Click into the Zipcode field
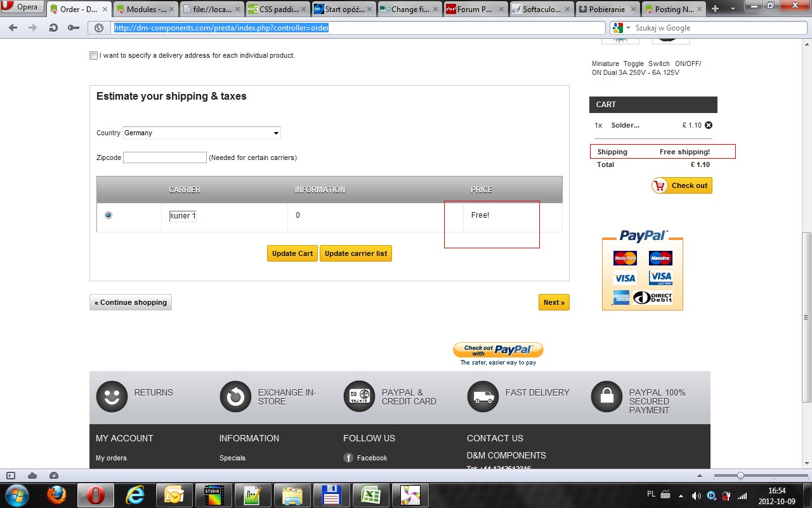This screenshot has height=508, width=812. [x=165, y=157]
